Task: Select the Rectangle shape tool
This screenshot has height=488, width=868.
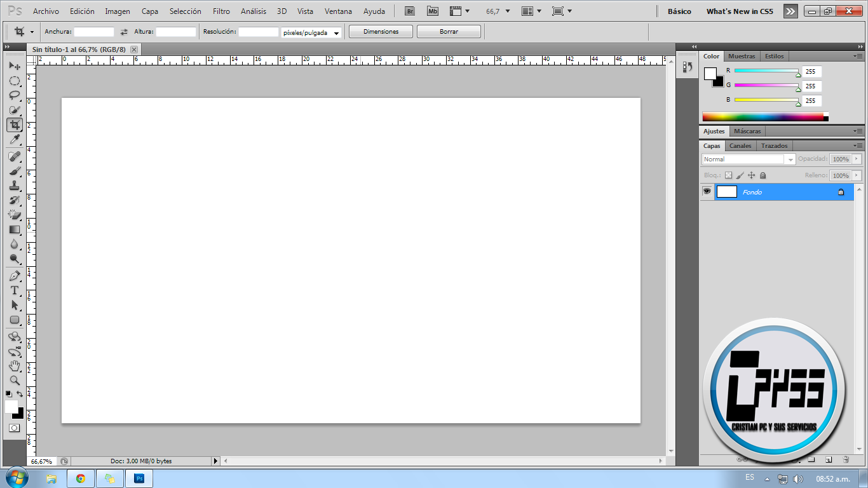Action: 14,320
